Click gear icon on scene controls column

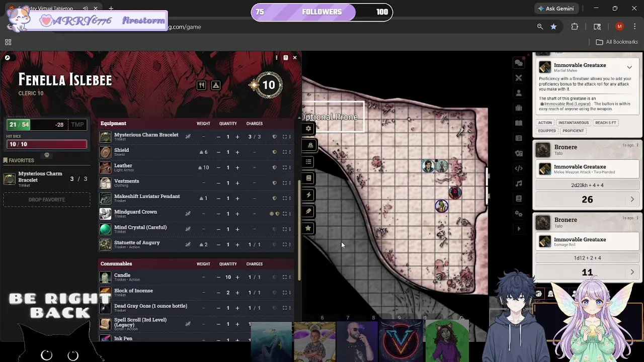(308, 128)
